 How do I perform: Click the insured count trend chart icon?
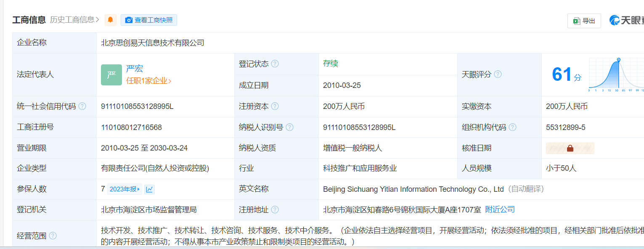click(150, 189)
